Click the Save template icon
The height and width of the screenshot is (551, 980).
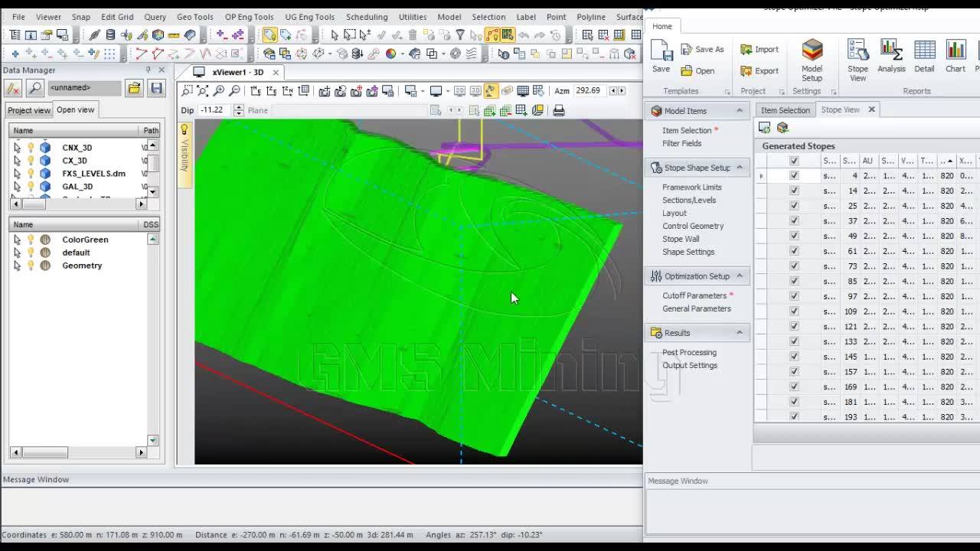(661, 51)
